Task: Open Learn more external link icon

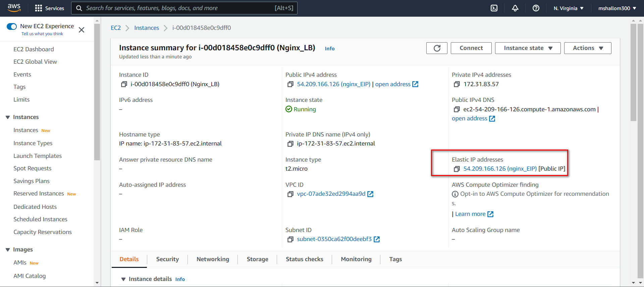Action: pyautogui.click(x=490, y=214)
